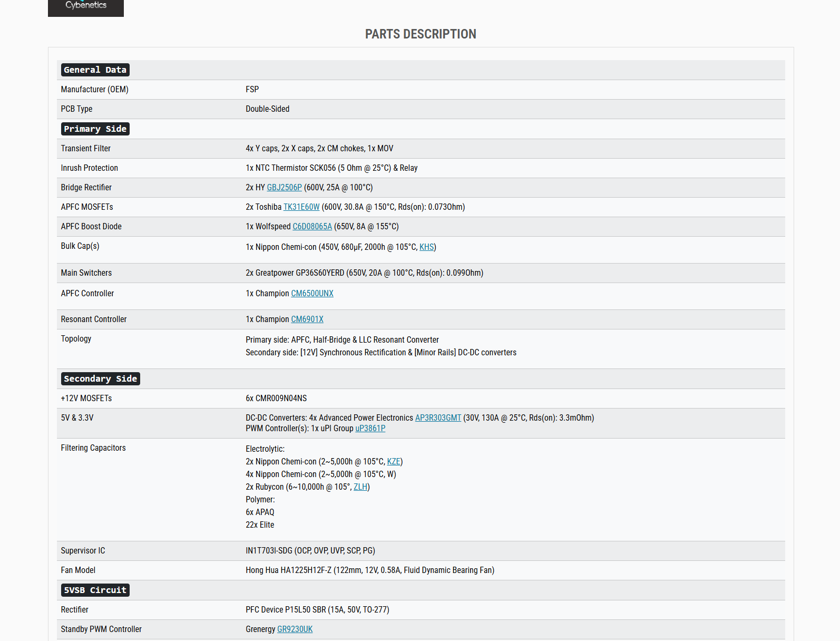840x641 pixels.
Task: Open the GR9230UK standby controller link
Action: point(295,629)
